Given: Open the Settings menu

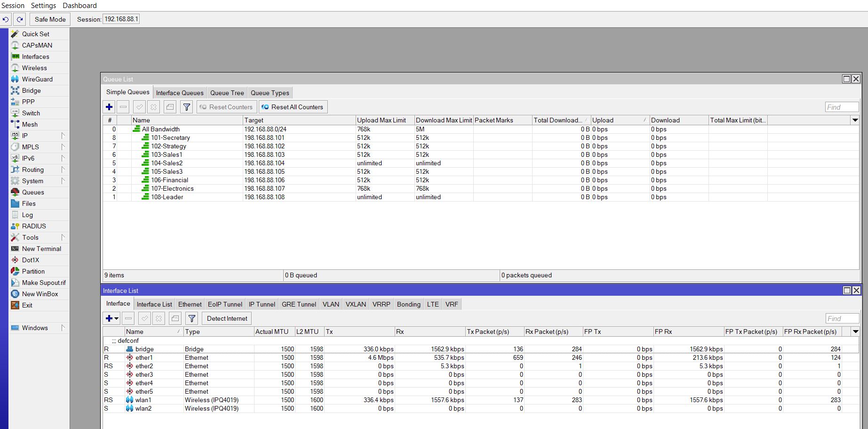Looking at the screenshot, I should pos(43,5).
